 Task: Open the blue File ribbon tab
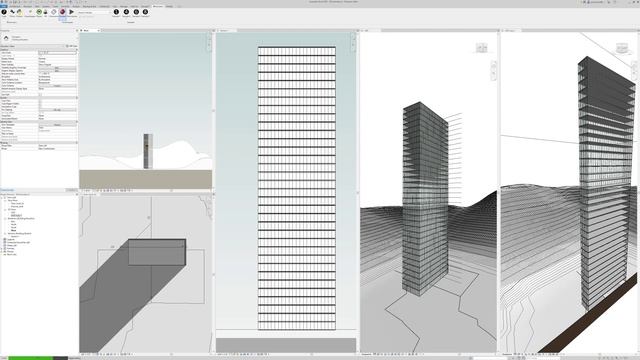(x=4, y=6)
